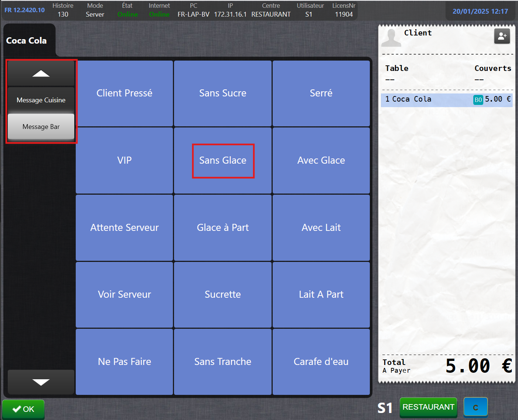Click the add client icon
518x420 pixels.
[502, 36]
